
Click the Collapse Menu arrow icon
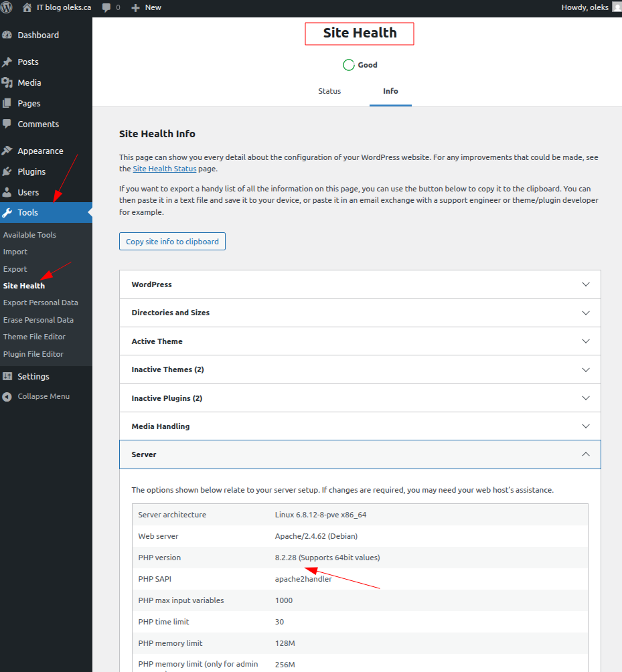click(7, 396)
